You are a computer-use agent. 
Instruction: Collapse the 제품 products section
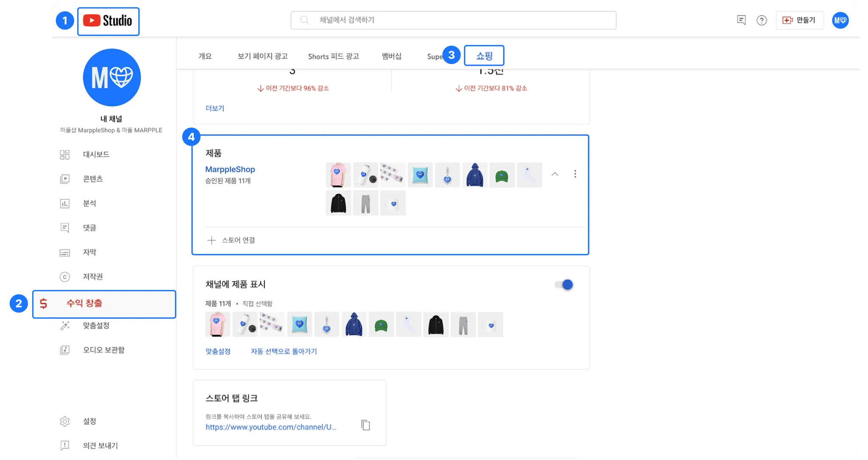click(x=555, y=174)
